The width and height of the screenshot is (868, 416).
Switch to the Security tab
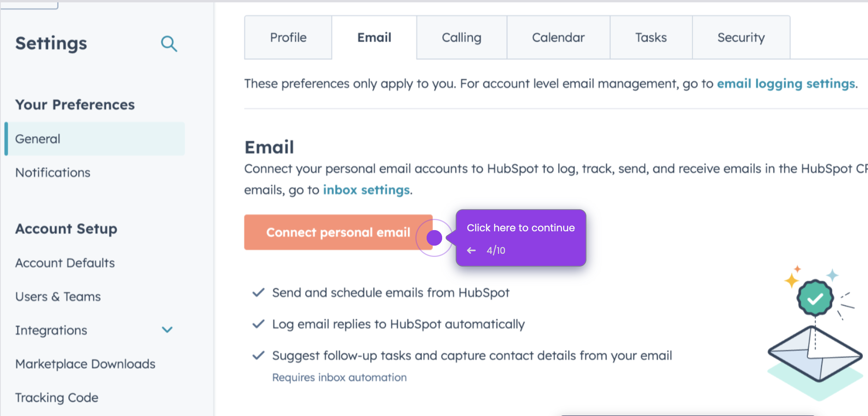[x=741, y=37]
